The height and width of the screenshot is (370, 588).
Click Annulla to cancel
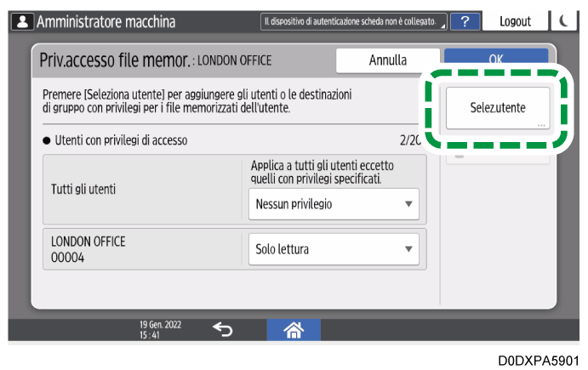click(x=388, y=60)
